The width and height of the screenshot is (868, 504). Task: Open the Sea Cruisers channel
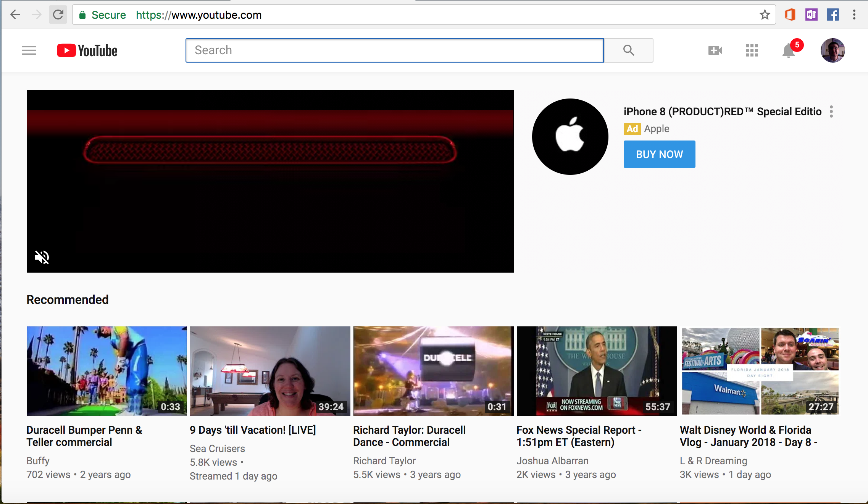tap(217, 449)
